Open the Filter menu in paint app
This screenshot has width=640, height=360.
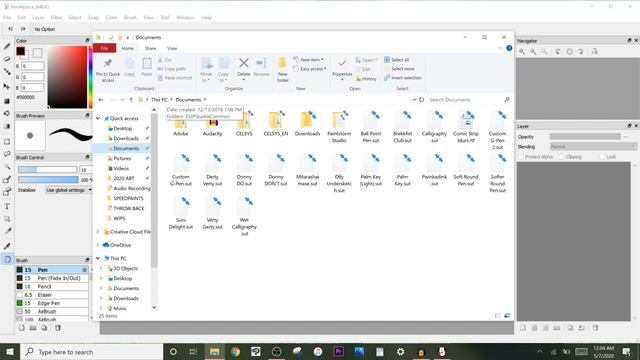tap(56, 18)
